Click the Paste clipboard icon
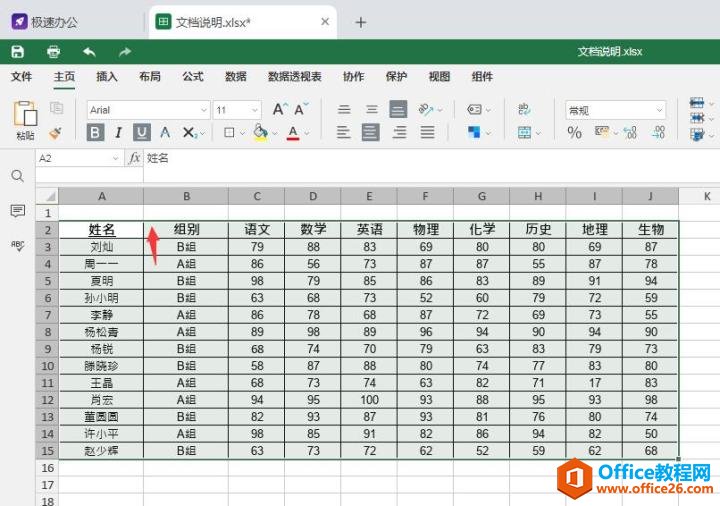The height and width of the screenshot is (506, 720). tap(25, 114)
